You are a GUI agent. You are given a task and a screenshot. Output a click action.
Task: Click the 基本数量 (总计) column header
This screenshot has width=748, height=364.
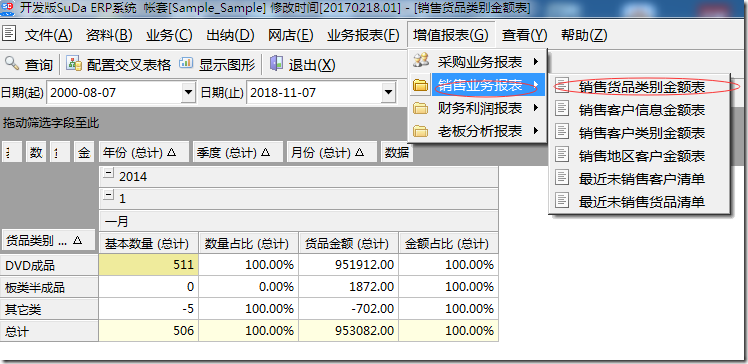(x=148, y=244)
